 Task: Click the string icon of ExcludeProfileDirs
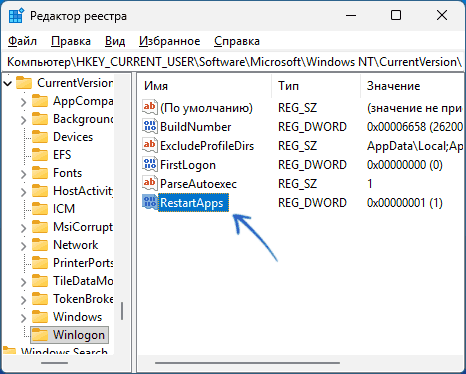[x=149, y=145]
